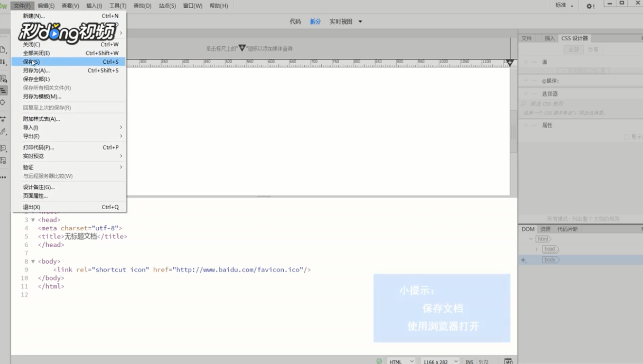Expand the 导入(I) submenu

[x=69, y=127]
